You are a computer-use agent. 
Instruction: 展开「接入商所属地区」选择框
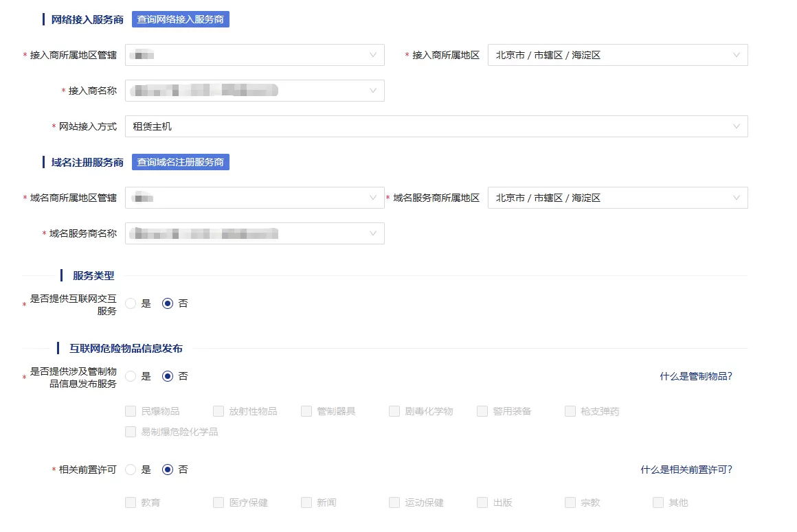coord(616,55)
